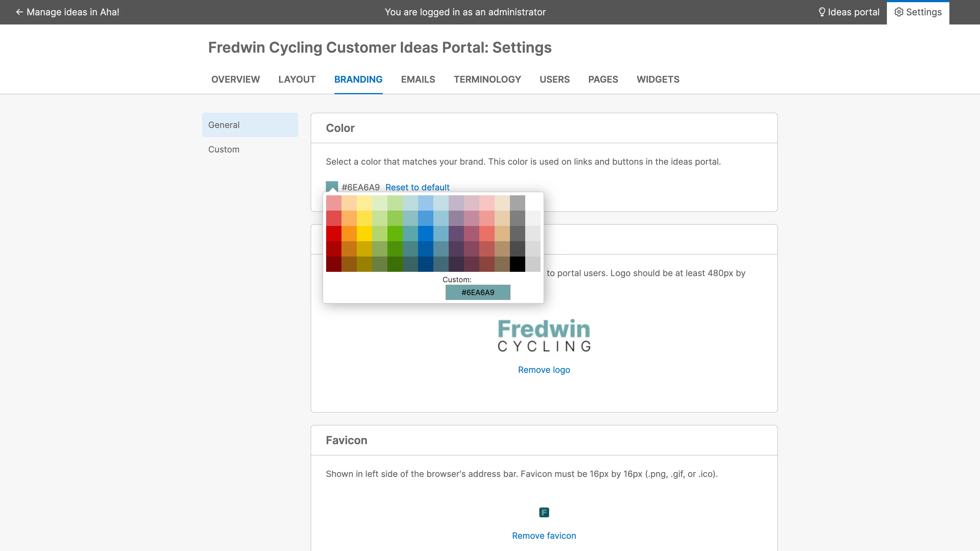This screenshot has height=551, width=980.
Task: Click Reset to default for the color
Action: (x=417, y=187)
